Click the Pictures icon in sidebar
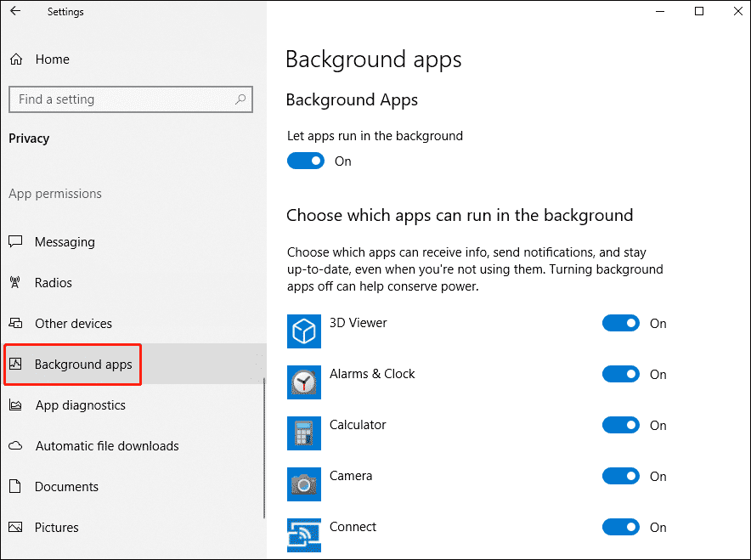Viewport: 751px width, 560px height. [x=15, y=527]
